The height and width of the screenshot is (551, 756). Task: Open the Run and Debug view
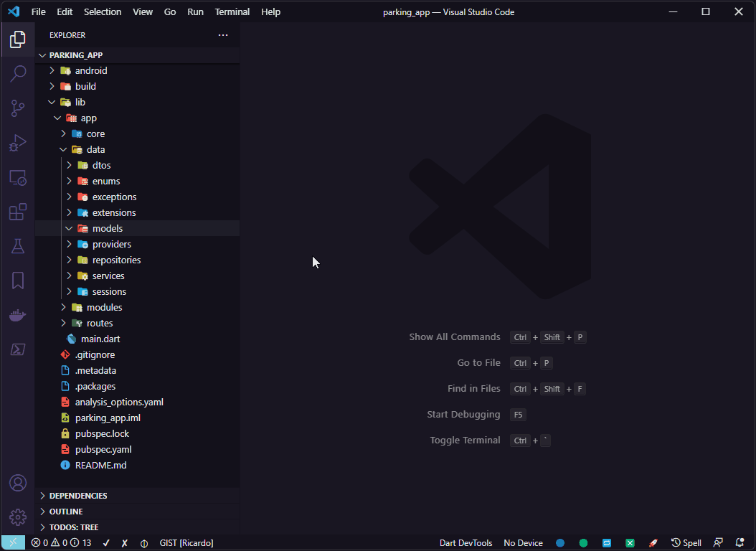[18, 143]
